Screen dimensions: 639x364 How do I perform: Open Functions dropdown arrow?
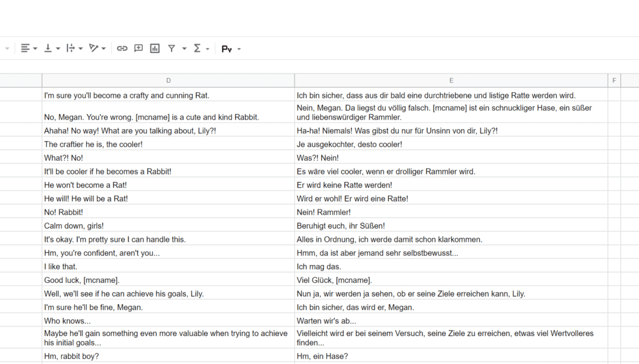point(207,49)
